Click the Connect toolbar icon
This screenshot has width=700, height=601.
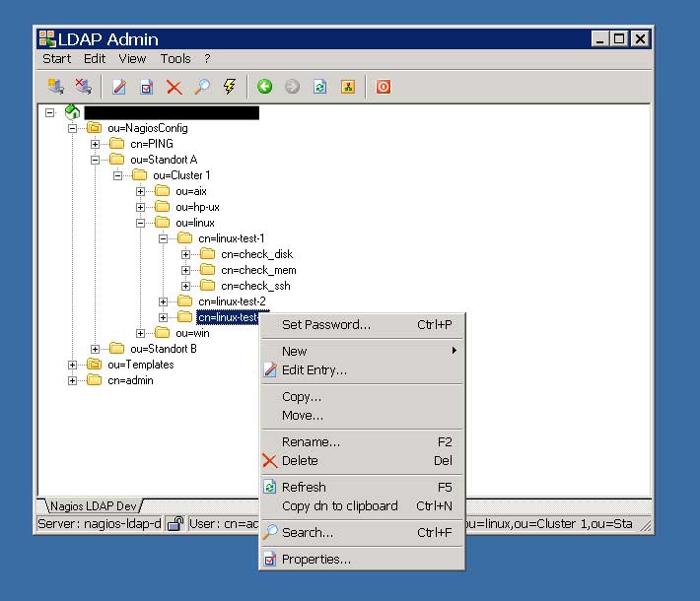pos(56,86)
